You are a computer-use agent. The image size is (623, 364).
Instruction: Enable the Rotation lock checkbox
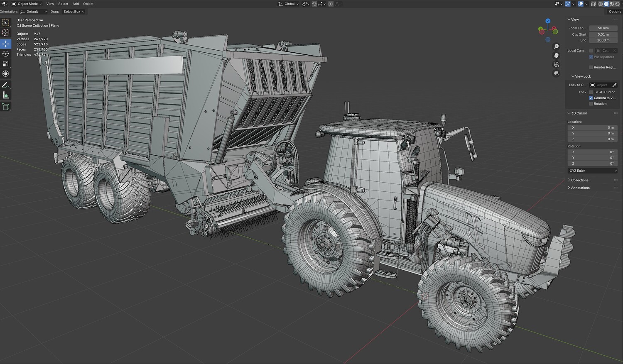click(x=591, y=104)
